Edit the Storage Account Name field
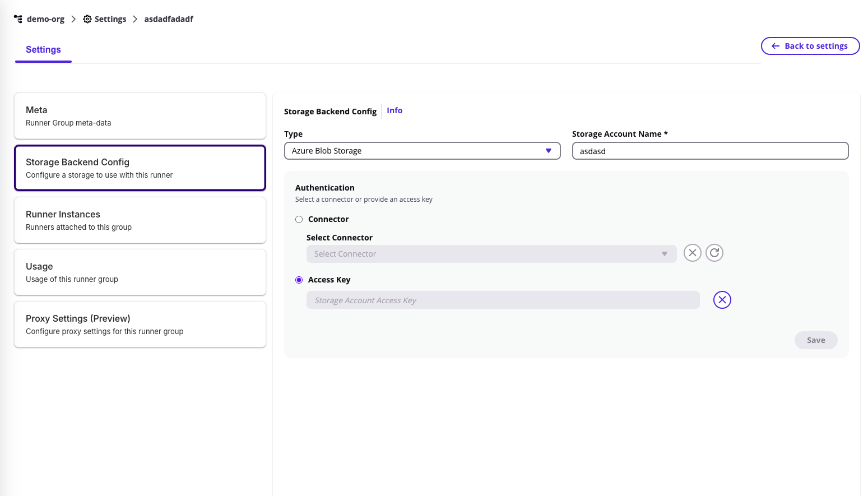 click(x=710, y=151)
